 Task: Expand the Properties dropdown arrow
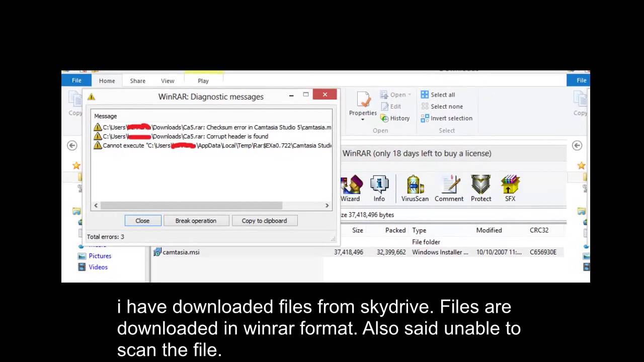[363, 120]
